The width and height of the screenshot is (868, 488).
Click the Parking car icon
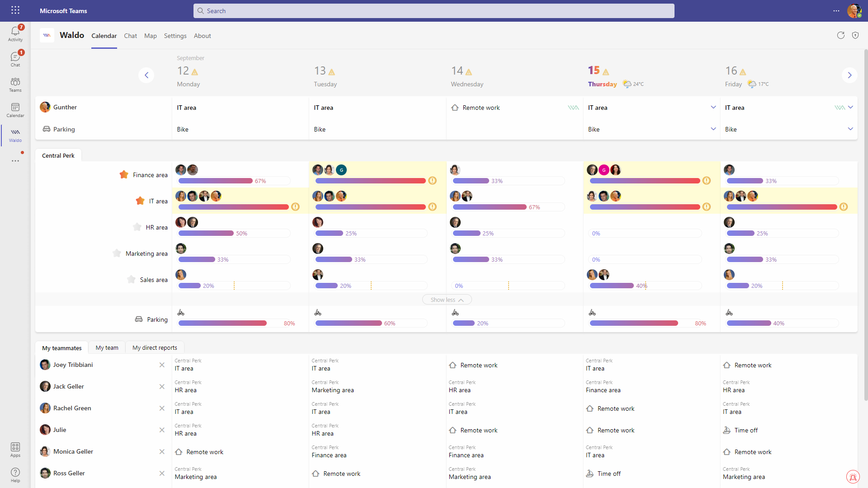(x=47, y=129)
